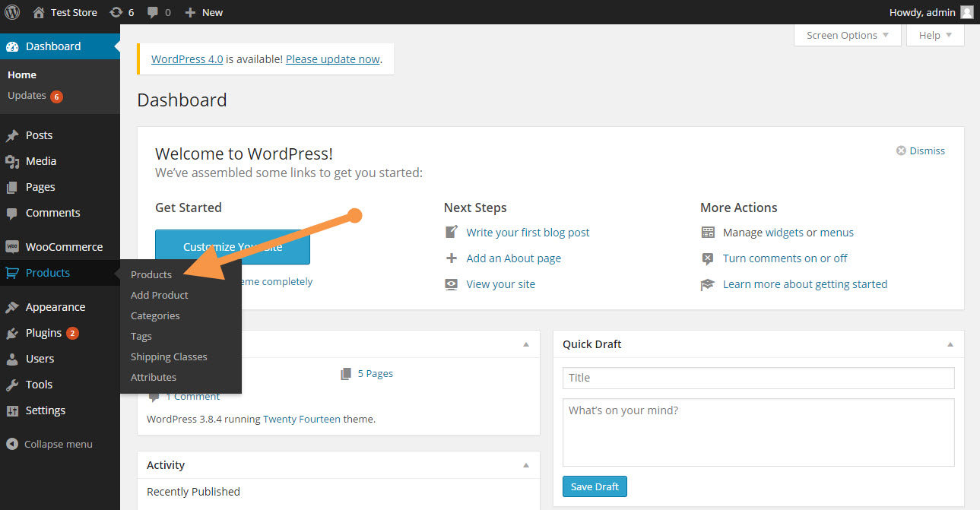
Task: Click the Pages icon in sidebar
Action: (x=12, y=187)
